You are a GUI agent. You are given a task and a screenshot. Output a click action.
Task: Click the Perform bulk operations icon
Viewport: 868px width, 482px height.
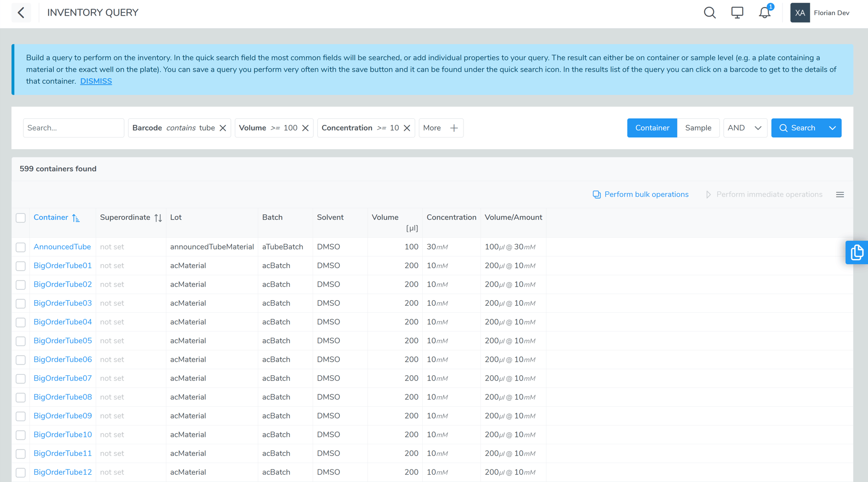click(x=597, y=194)
